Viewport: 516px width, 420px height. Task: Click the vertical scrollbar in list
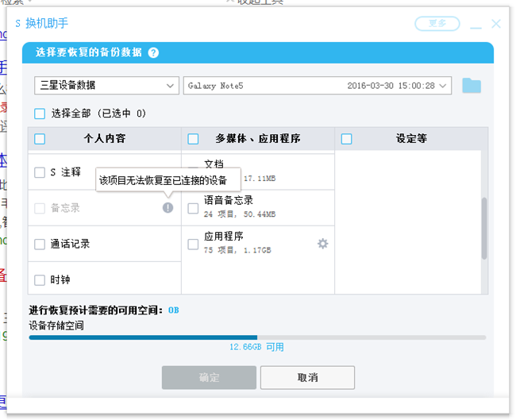pos(484,229)
